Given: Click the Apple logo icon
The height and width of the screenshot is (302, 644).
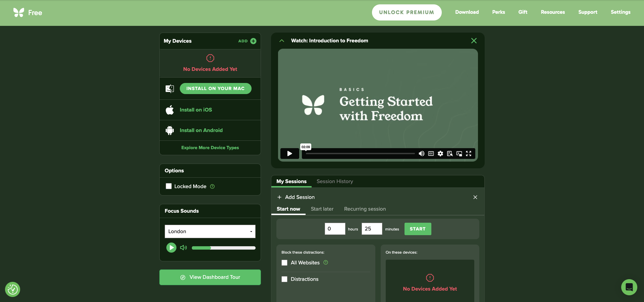Looking at the screenshot, I should click(170, 110).
